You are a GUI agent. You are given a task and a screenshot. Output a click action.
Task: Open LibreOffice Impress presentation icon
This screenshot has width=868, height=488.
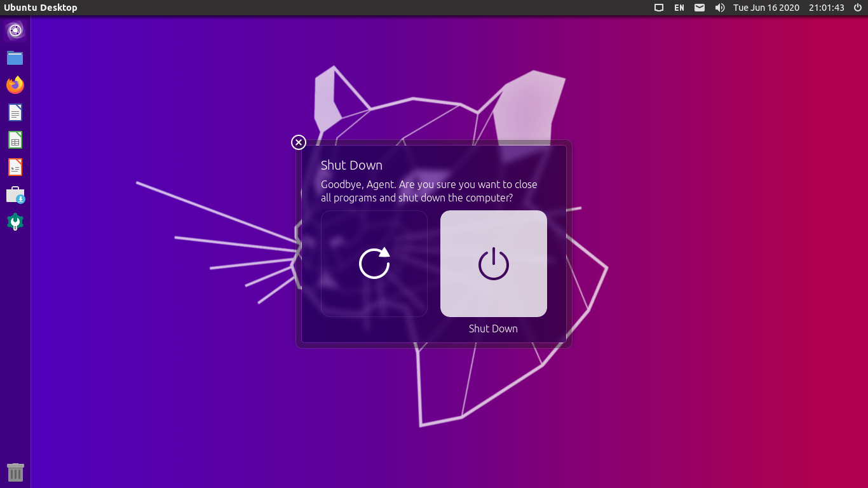point(15,167)
